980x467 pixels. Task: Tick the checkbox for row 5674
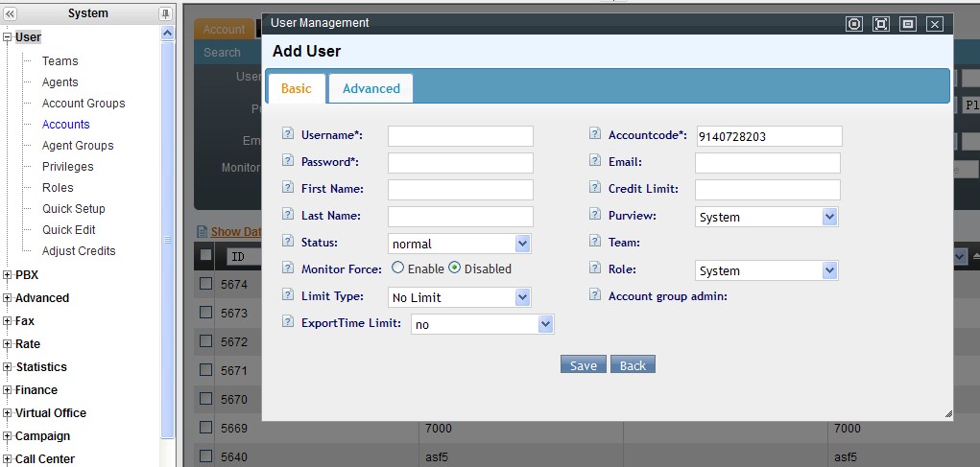[205, 285]
